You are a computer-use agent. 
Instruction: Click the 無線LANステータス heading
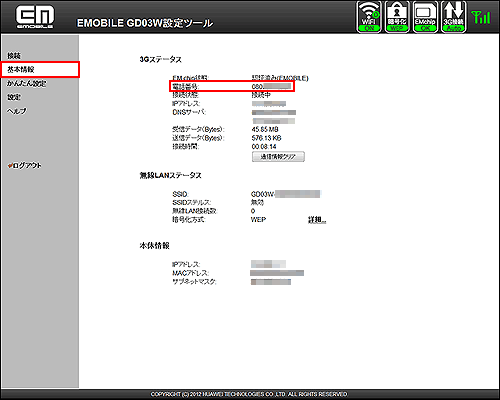coord(170,175)
